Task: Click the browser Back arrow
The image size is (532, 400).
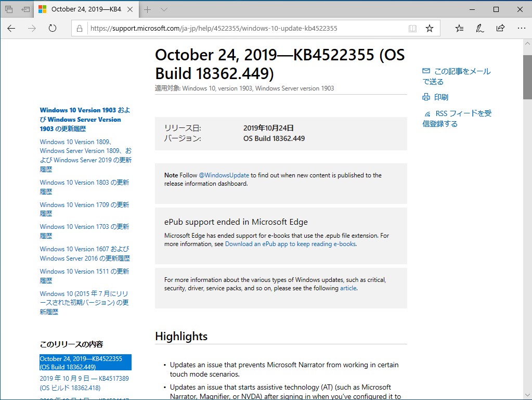Action: click(11, 28)
